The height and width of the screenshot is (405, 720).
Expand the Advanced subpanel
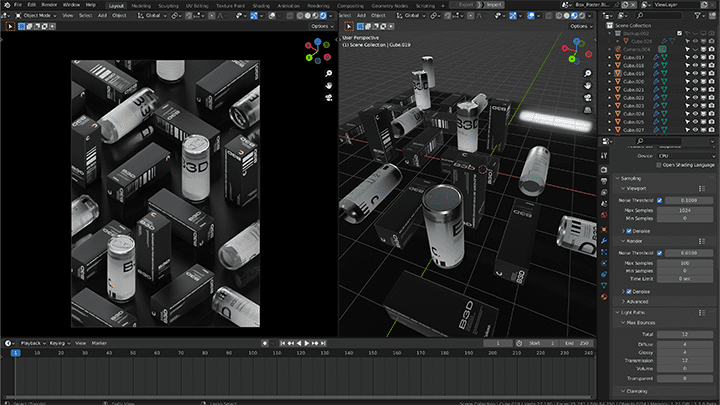pyautogui.click(x=623, y=302)
